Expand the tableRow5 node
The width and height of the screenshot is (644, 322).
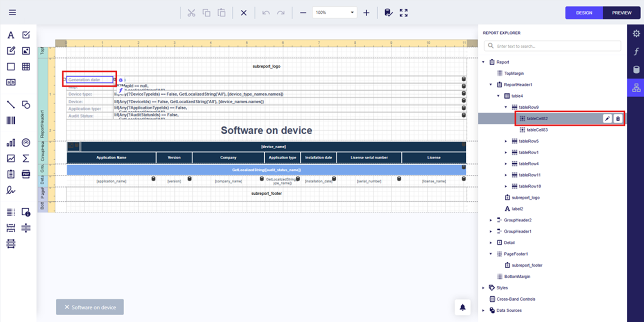click(x=506, y=141)
